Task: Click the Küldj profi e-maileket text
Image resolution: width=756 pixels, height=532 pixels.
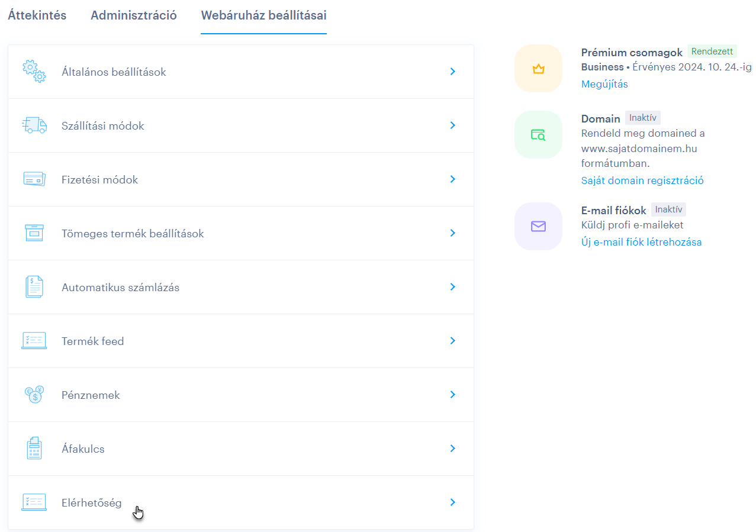Action: pos(632,225)
